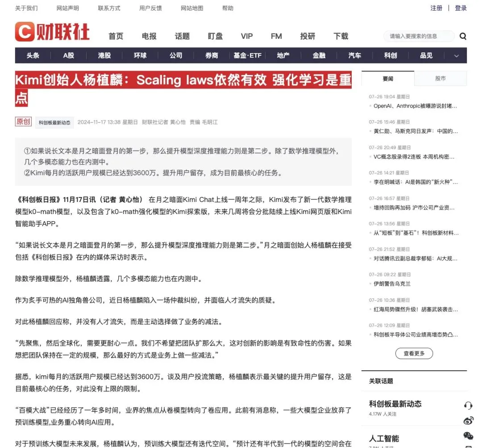
Task: Open related topic 人工智能
Action: click(x=384, y=438)
